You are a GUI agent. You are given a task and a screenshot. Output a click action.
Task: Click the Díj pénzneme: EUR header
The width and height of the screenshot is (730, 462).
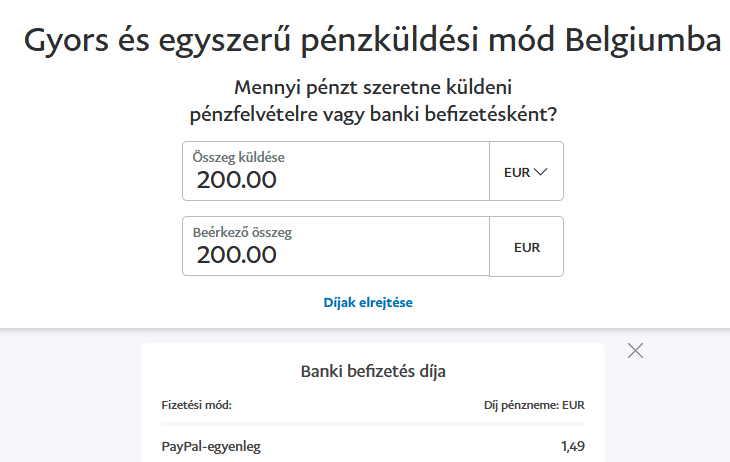pyautogui.click(x=533, y=405)
